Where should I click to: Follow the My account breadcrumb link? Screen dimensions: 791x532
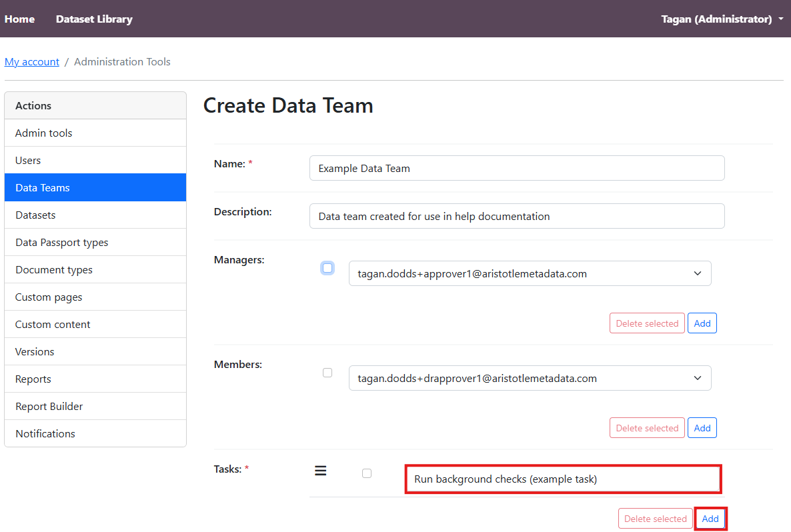pos(32,61)
